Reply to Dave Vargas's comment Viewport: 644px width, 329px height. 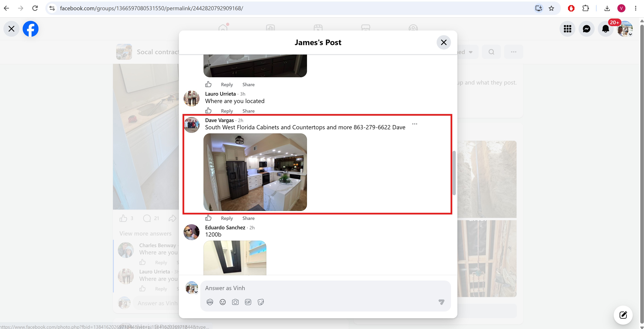click(x=227, y=218)
